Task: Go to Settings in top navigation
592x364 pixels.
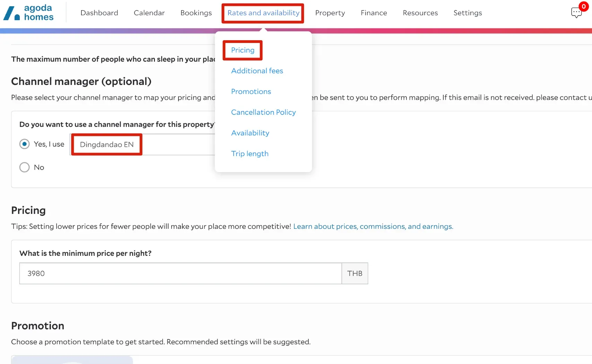Action: click(468, 13)
